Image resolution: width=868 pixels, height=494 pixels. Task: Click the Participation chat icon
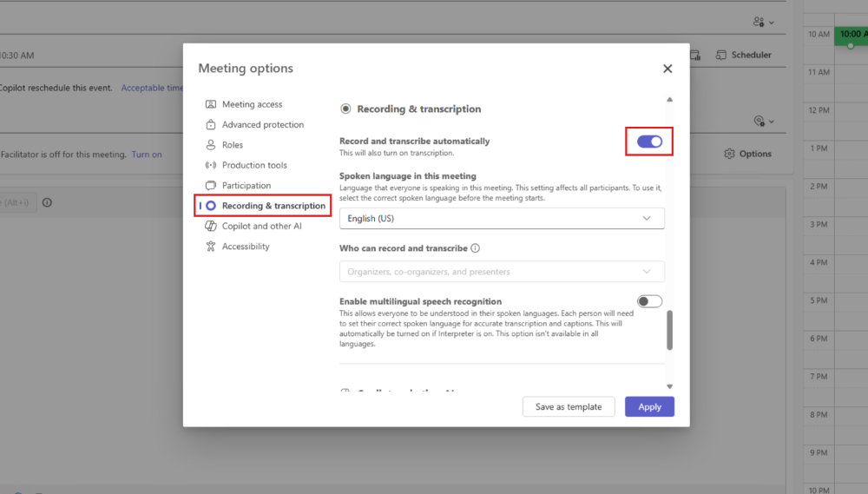coord(211,186)
